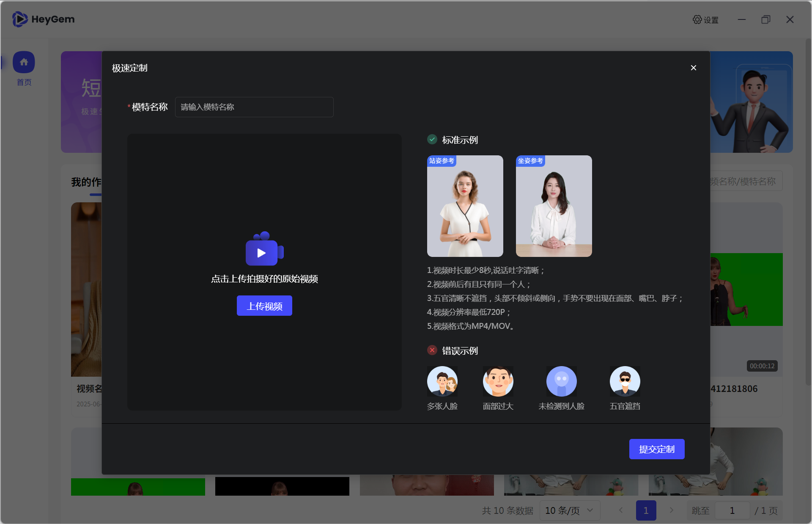Click the 提交定制 submit button
The width and height of the screenshot is (812, 524).
(x=656, y=449)
